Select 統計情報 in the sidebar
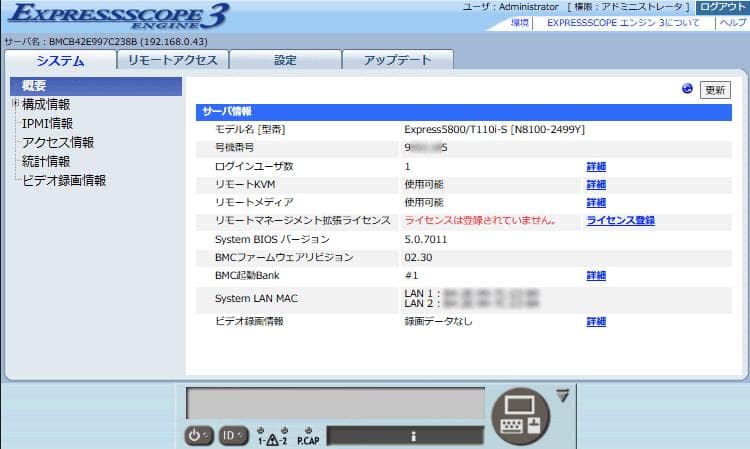Image resolution: width=750 pixels, height=449 pixels. tap(46, 162)
